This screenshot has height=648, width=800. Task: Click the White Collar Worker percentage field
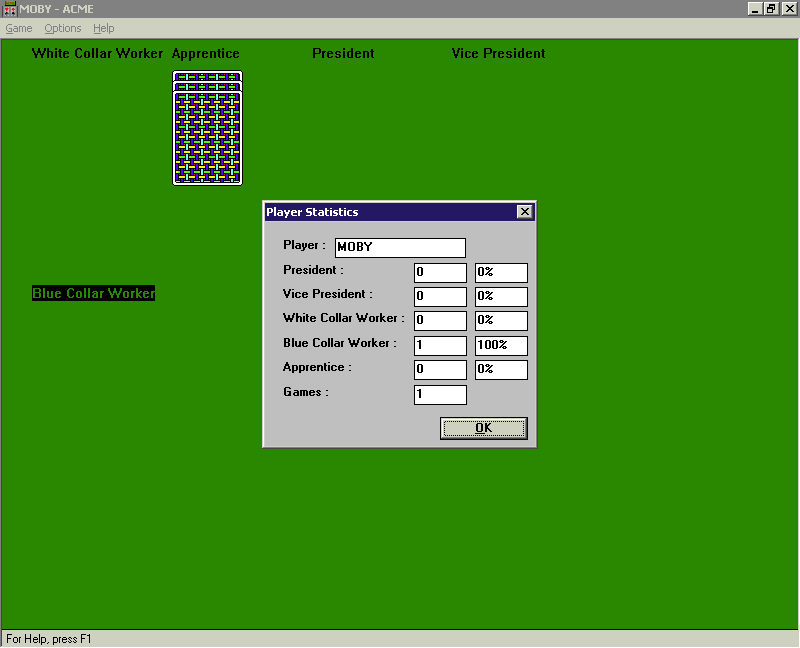pos(501,321)
